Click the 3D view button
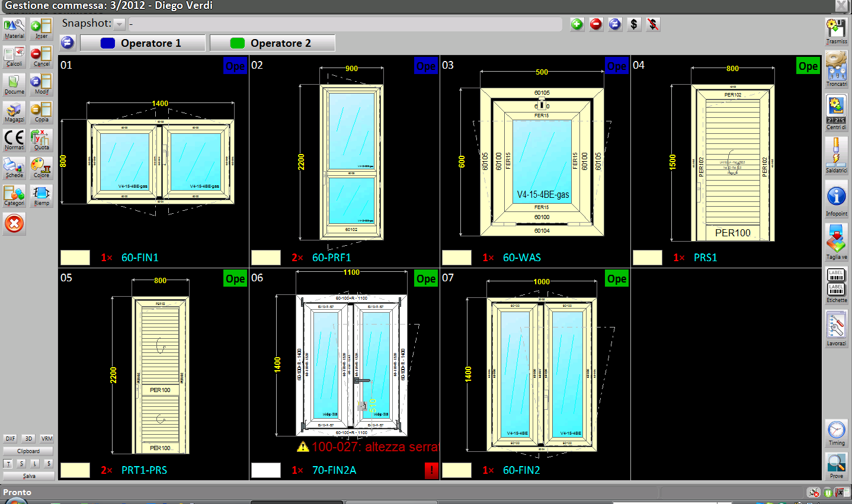Screen dimensions: 852x504 (28, 439)
